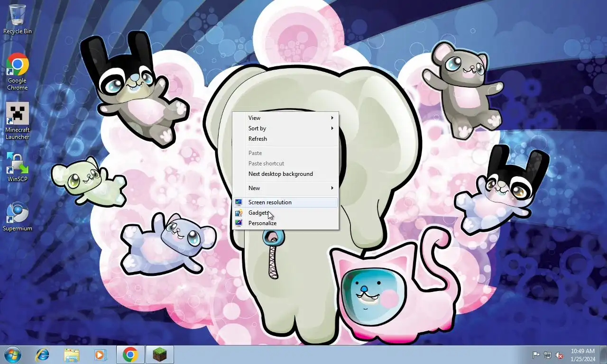Viewport: 607px width, 364px height.
Task: Open the Recycle Bin desktop icon
Action: (x=18, y=19)
